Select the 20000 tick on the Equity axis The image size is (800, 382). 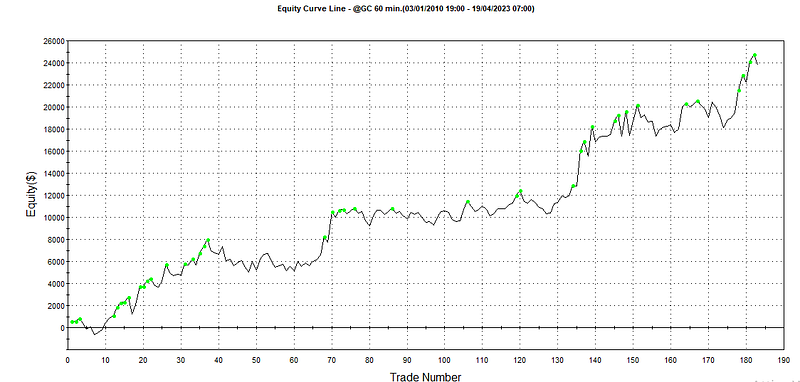click(x=54, y=107)
